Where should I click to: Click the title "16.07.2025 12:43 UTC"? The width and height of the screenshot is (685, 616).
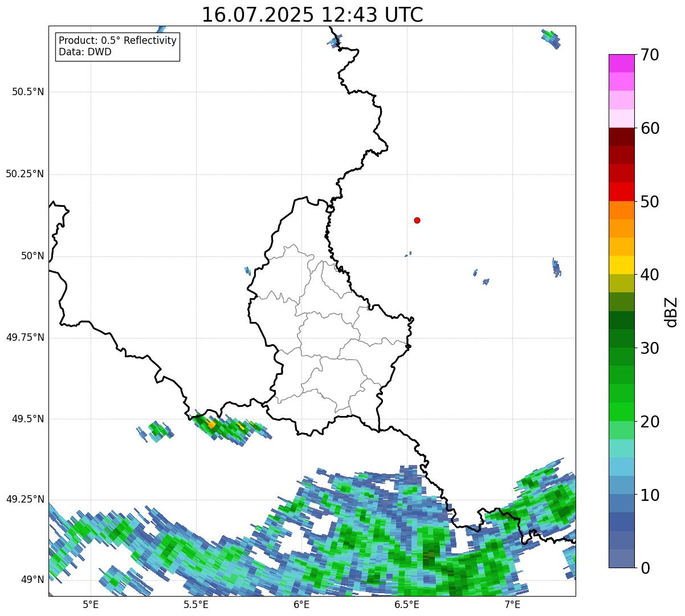[312, 15]
